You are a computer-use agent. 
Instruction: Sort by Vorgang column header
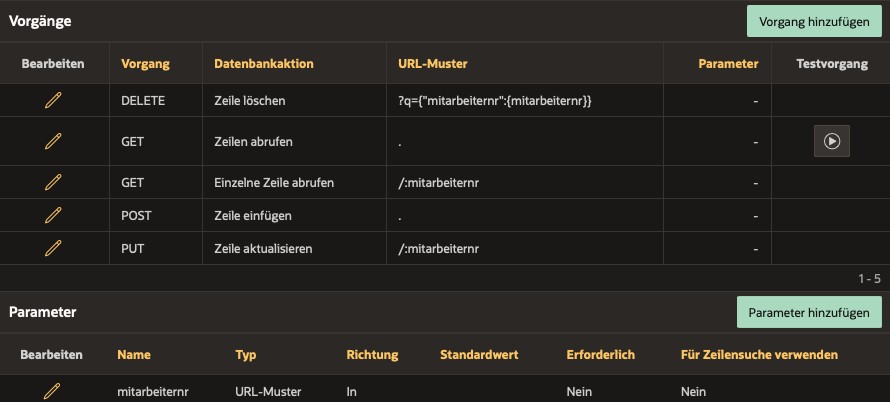pyautogui.click(x=145, y=64)
